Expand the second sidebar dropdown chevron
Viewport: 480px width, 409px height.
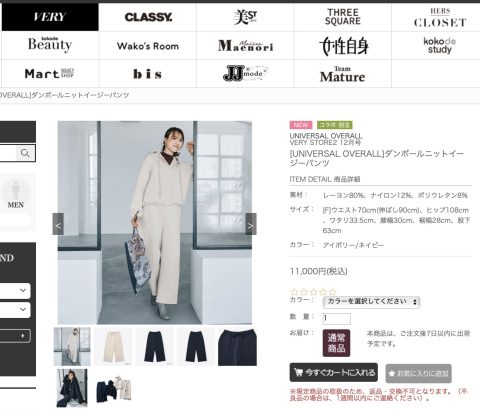click(23, 309)
